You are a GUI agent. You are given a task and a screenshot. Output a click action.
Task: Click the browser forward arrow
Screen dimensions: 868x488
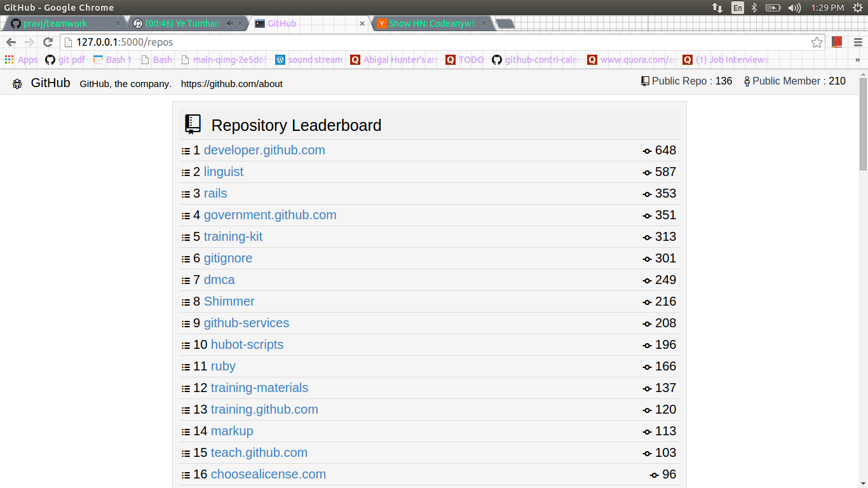29,42
